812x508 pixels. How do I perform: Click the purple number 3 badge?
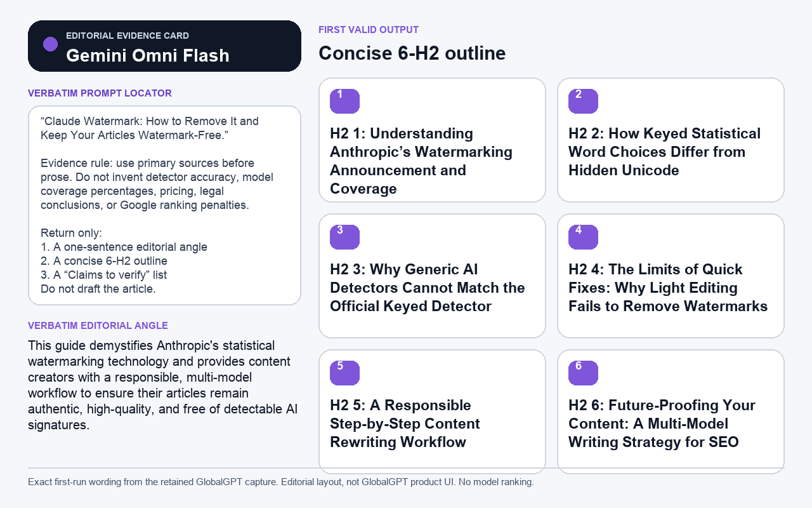click(344, 237)
